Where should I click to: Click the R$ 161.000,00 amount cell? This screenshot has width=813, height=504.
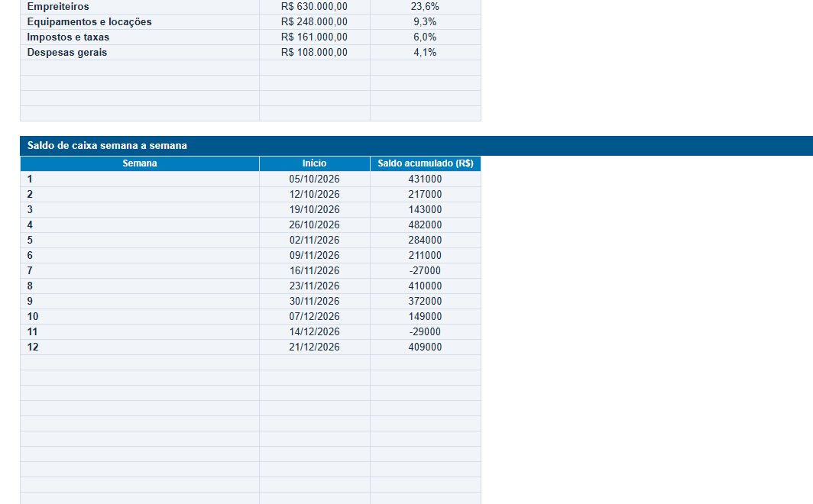click(x=315, y=37)
